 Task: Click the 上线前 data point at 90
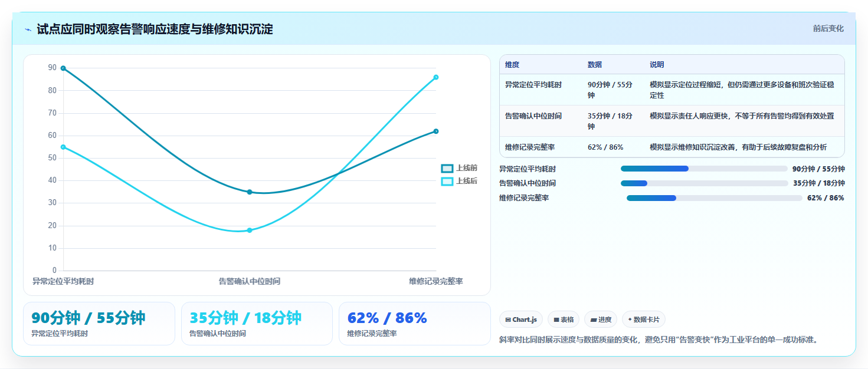pyautogui.click(x=63, y=68)
